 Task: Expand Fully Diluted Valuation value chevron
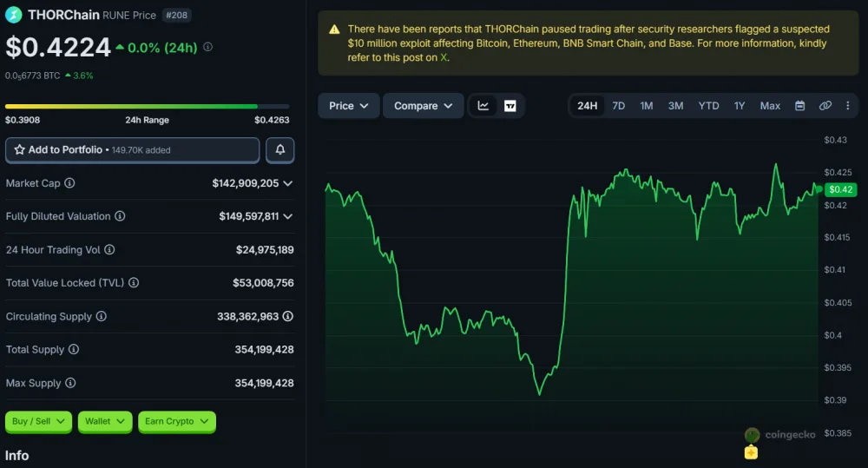pos(288,216)
